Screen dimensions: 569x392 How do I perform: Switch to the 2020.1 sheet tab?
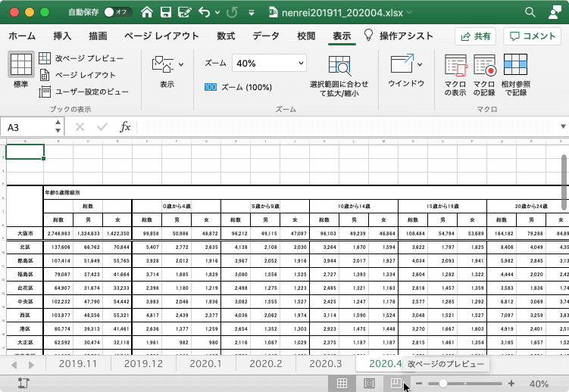point(206,364)
